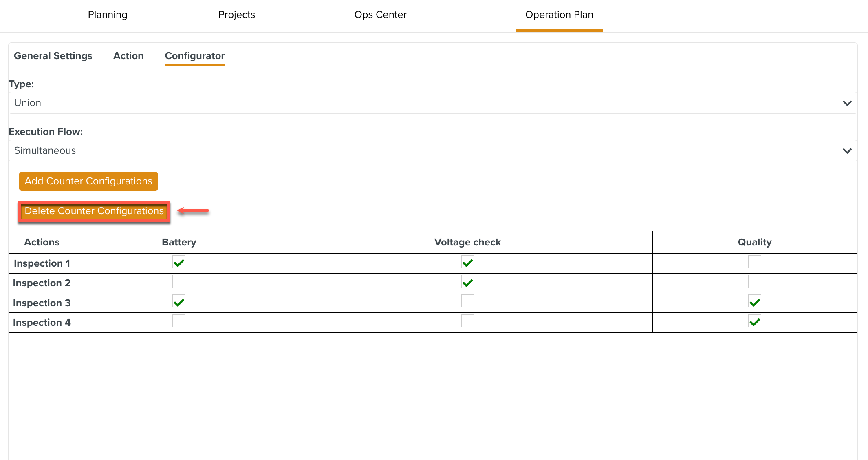Enable Quality for Inspection 1
The height and width of the screenshot is (460, 868).
(x=754, y=262)
